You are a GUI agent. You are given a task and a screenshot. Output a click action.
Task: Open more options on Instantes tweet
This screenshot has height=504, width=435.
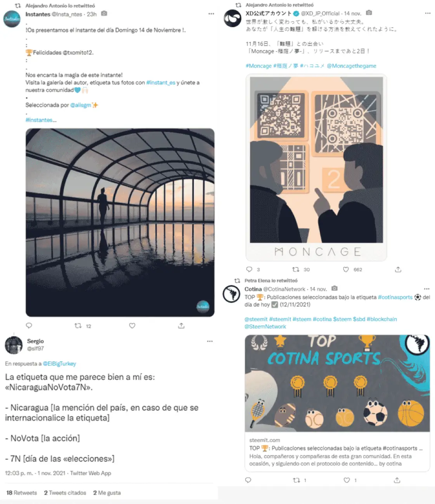coord(211,14)
